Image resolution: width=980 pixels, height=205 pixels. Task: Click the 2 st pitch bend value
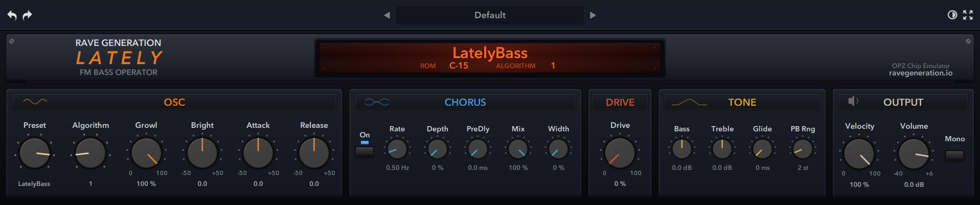coord(803,168)
